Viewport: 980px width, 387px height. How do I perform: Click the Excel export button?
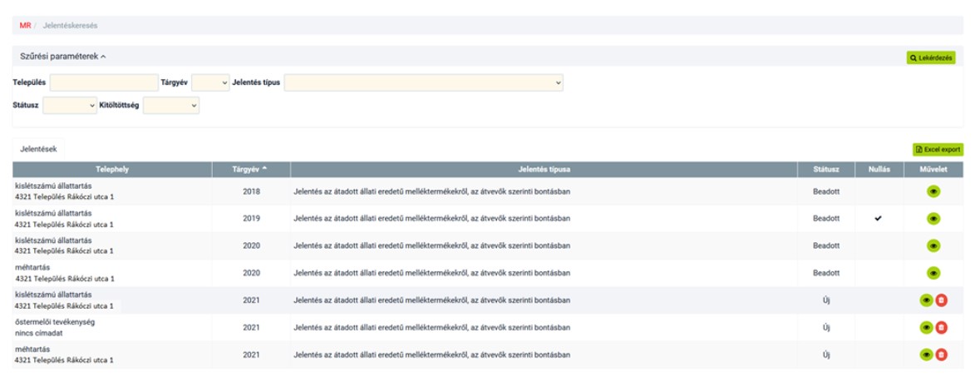(938, 150)
